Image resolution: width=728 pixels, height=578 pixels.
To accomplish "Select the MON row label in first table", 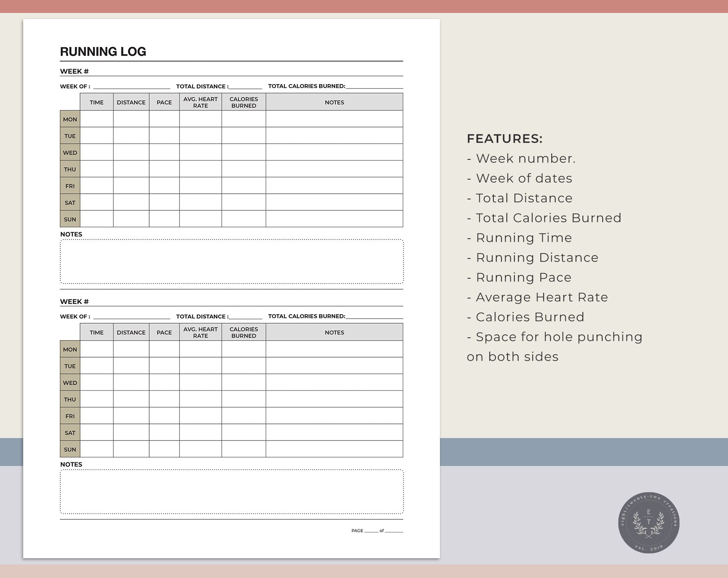I will [x=70, y=119].
